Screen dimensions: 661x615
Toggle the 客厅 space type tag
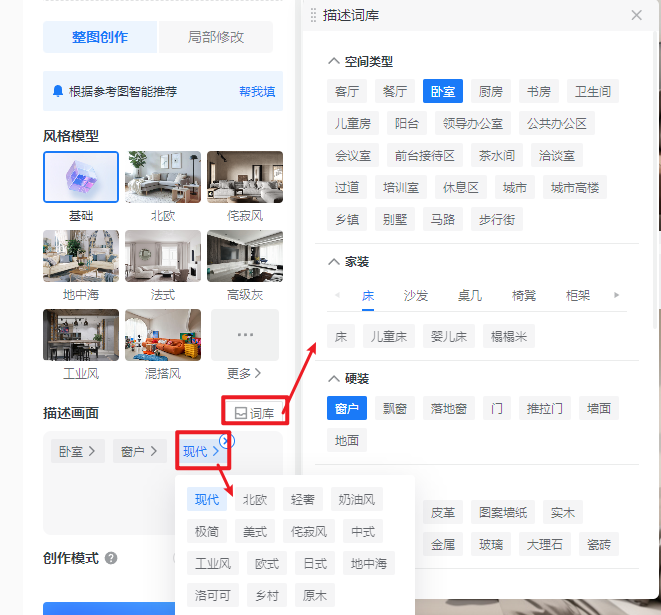point(347,91)
